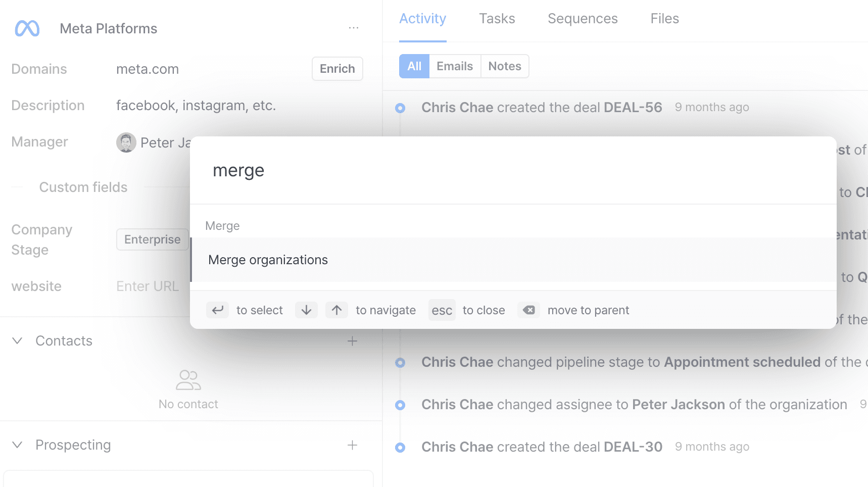Filter activity by Emails
This screenshot has height=487, width=868.
point(455,66)
